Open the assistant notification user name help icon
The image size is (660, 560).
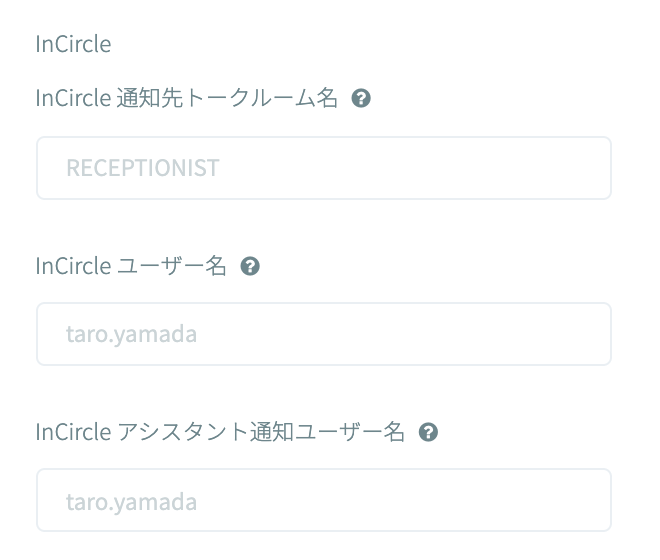click(429, 432)
